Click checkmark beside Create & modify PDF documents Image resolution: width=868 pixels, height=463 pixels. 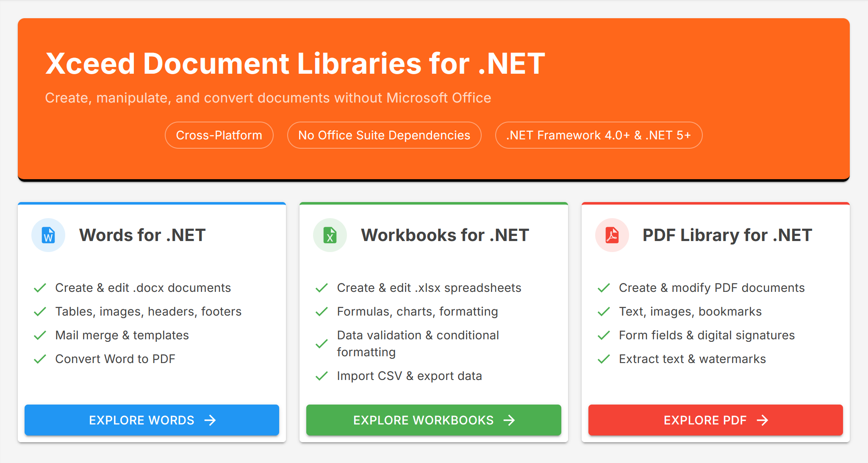604,288
